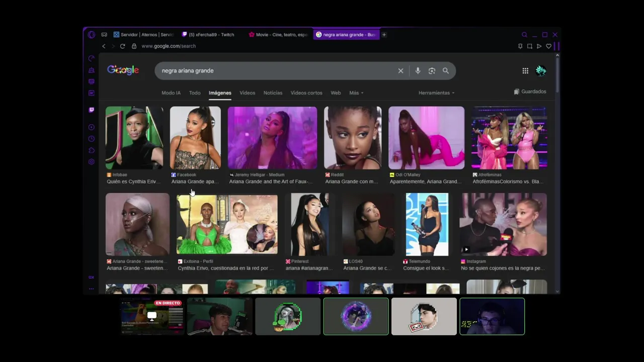Open Reddit 'Ariana Grande con m...' link
The image size is (644, 362).
(x=351, y=182)
